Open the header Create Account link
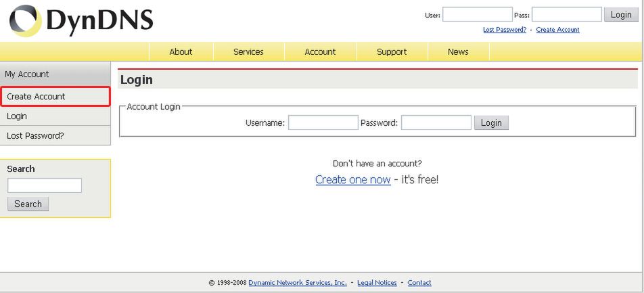Viewport: 644px width, 293px height. pos(557,30)
